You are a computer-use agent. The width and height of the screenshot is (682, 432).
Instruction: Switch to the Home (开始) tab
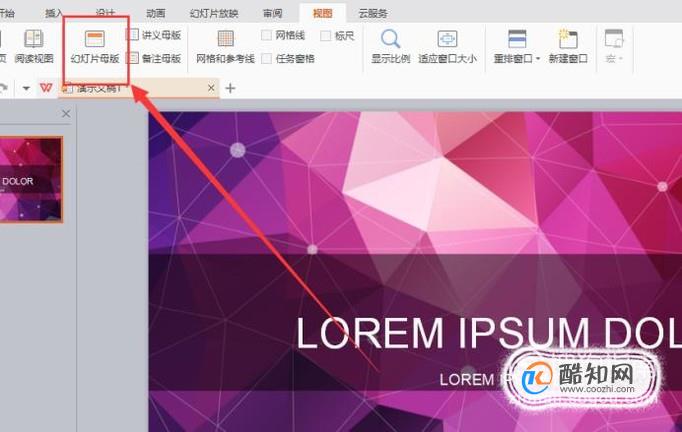[x=7, y=13]
